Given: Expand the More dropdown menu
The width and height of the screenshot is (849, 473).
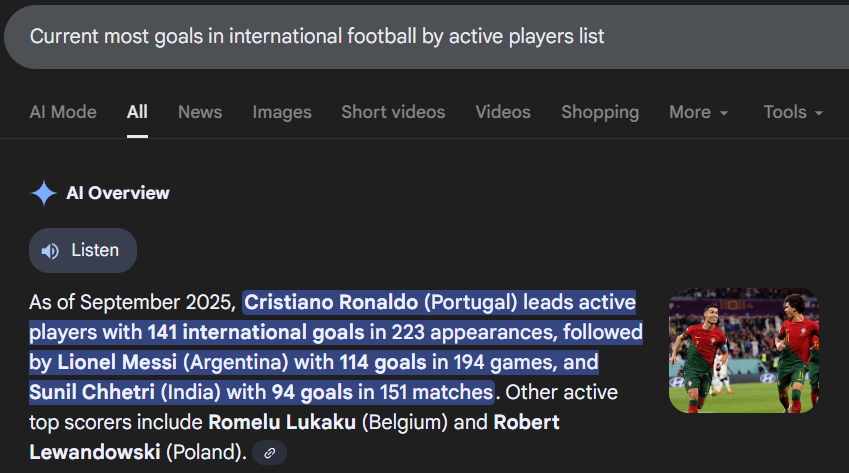Looking at the screenshot, I should pyautogui.click(x=698, y=112).
